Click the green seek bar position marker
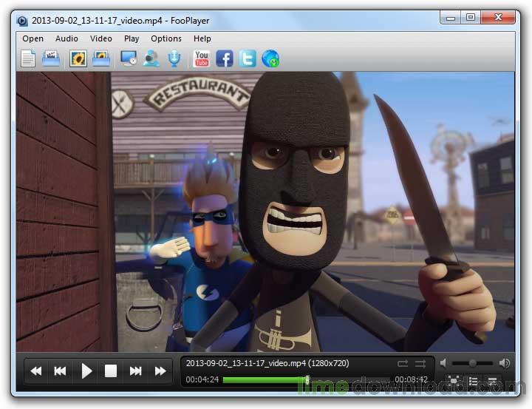Viewport: 532px width, 409px height. 307,380
